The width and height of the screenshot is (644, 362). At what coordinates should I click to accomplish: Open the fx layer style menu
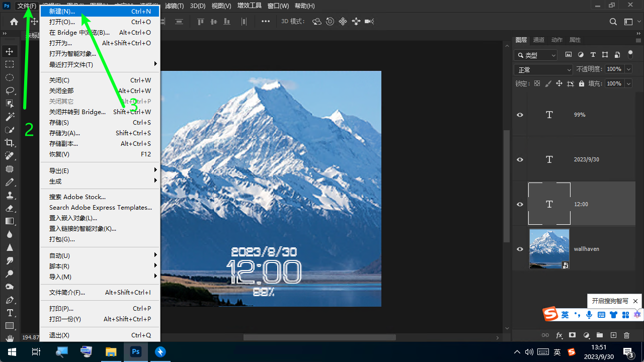(x=559, y=335)
